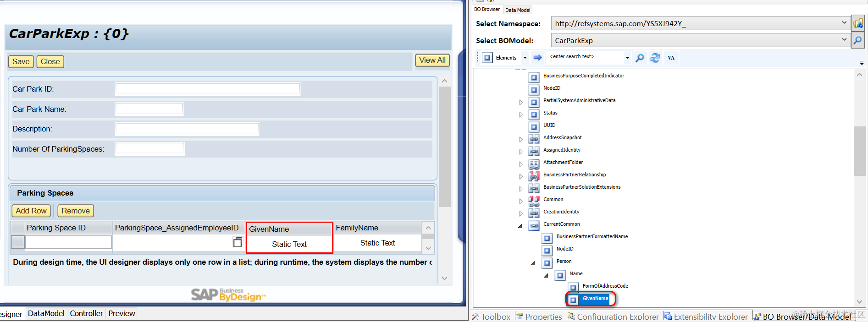Screen dimensions: 868x322
Task: Expand the Status node
Action: pos(521,115)
